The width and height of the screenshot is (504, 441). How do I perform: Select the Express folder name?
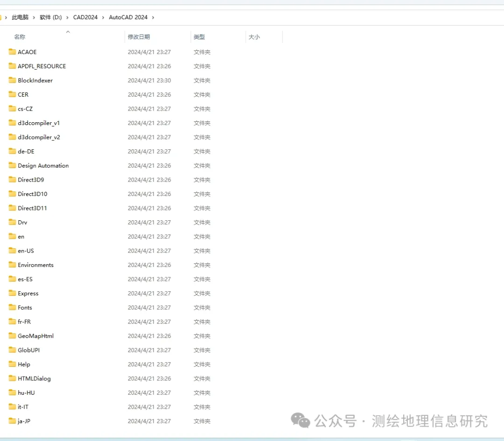(28, 294)
